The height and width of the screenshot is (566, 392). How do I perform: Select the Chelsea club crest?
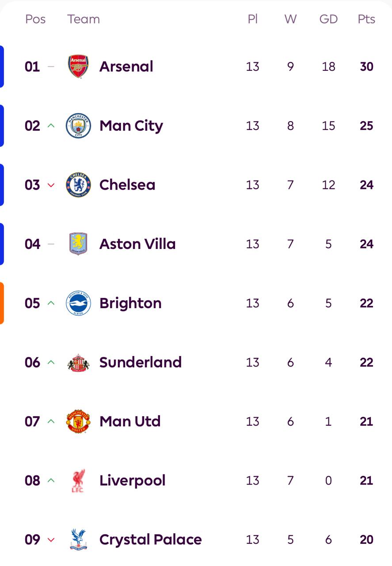click(x=78, y=185)
